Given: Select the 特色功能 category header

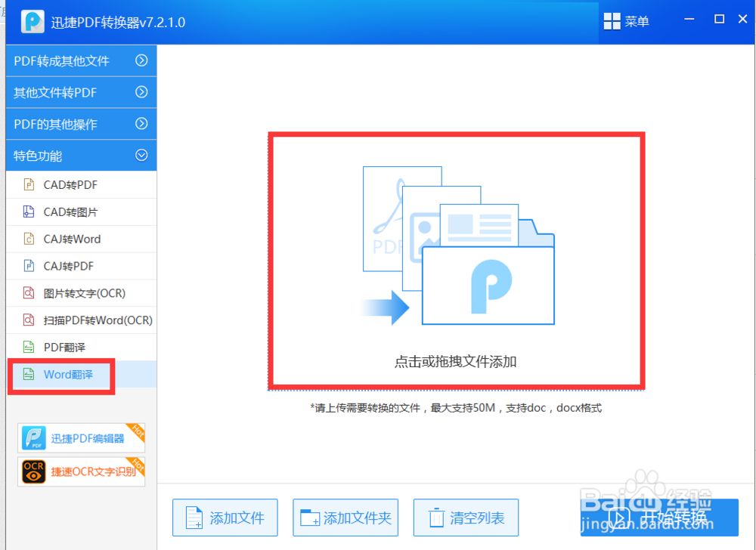Looking at the screenshot, I should click(81, 156).
